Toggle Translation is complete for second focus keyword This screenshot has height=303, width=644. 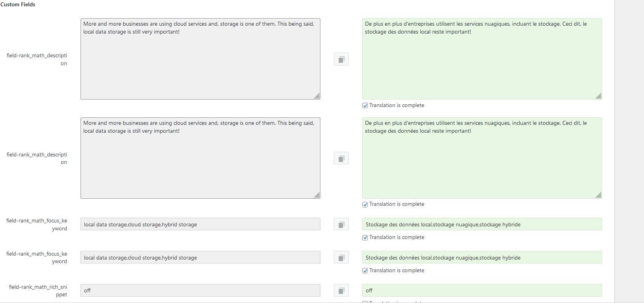point(365,271)
